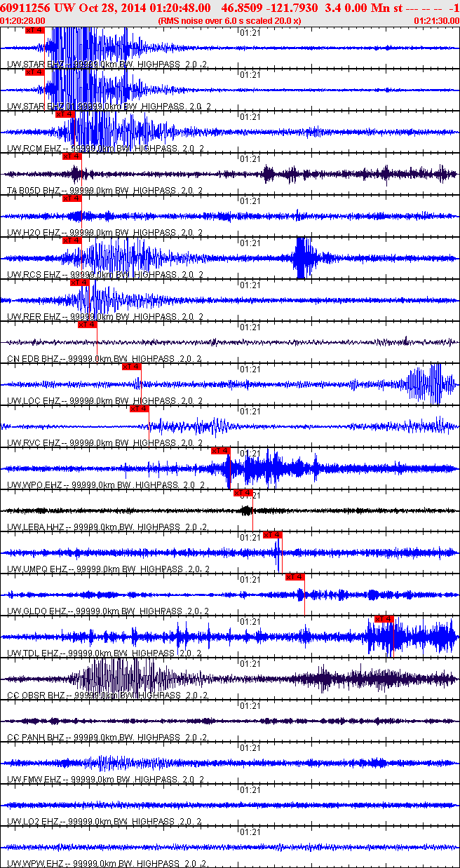Select the red pick marker on UW.LEBA trace
The width and height of the screenshot is (460, 868).
(x=243, y=493)
